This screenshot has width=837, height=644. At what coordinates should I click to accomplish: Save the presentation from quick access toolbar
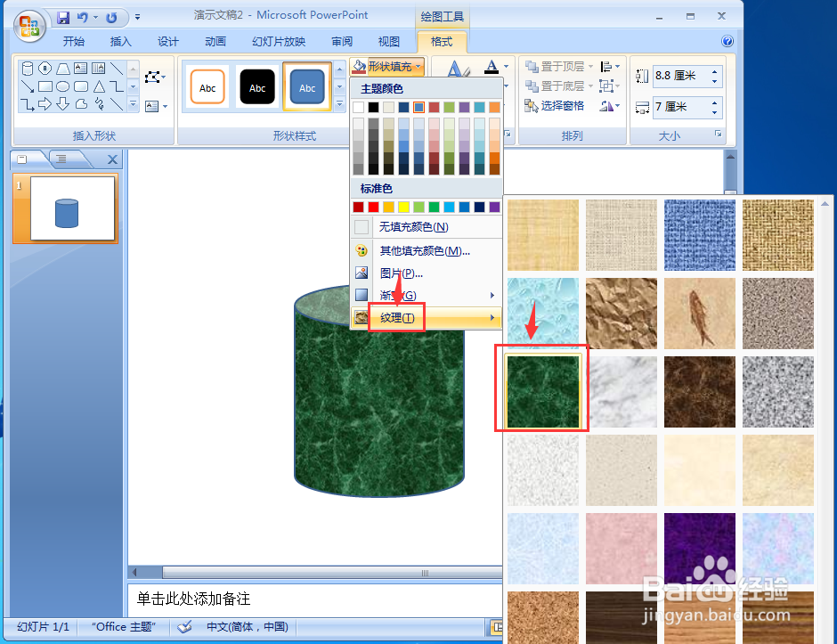[x=63, y=18]
